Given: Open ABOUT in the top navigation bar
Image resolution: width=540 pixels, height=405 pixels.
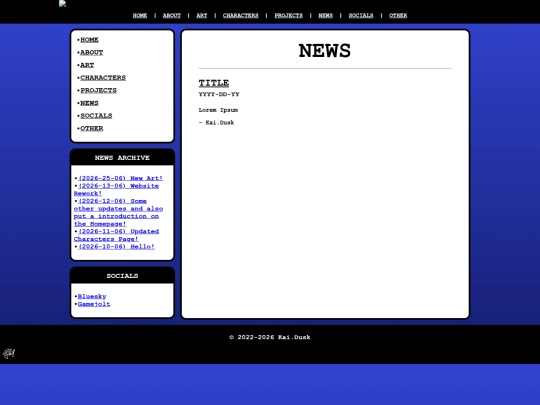Looking at the screenshot, I should point(172,15).
